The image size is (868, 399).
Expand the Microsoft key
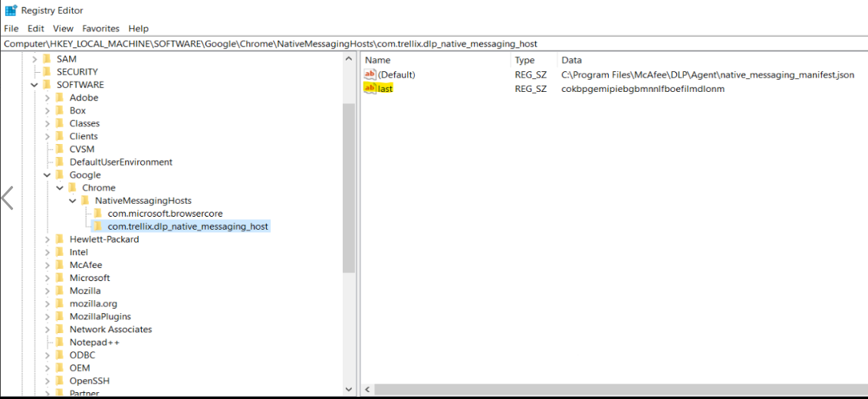48,278
